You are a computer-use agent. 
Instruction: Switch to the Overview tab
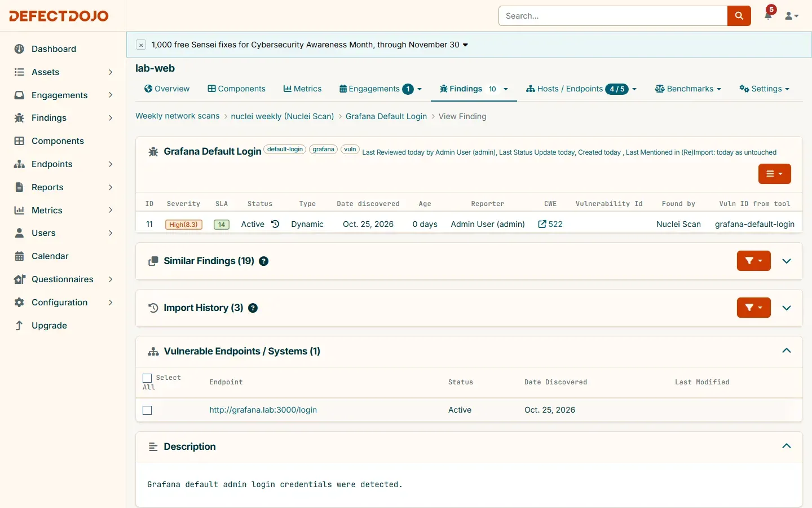pyautogui.click(x=167, y=89)
